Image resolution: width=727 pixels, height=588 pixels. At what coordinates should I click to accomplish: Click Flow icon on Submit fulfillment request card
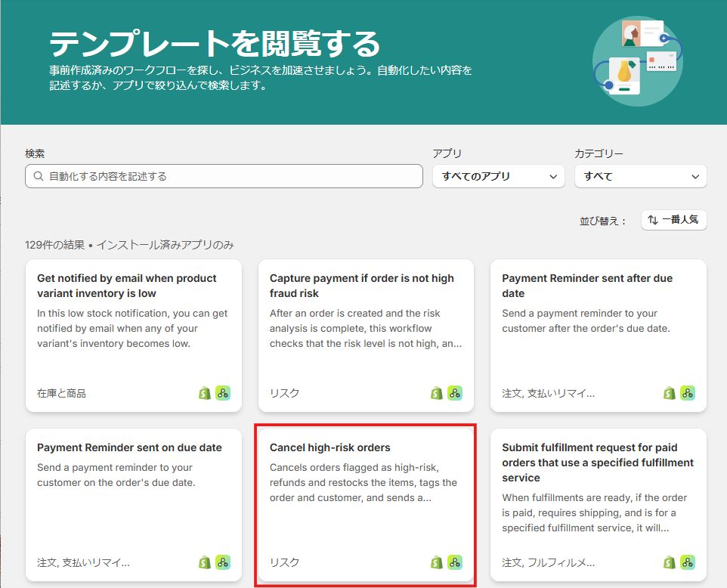click(688, 562)
